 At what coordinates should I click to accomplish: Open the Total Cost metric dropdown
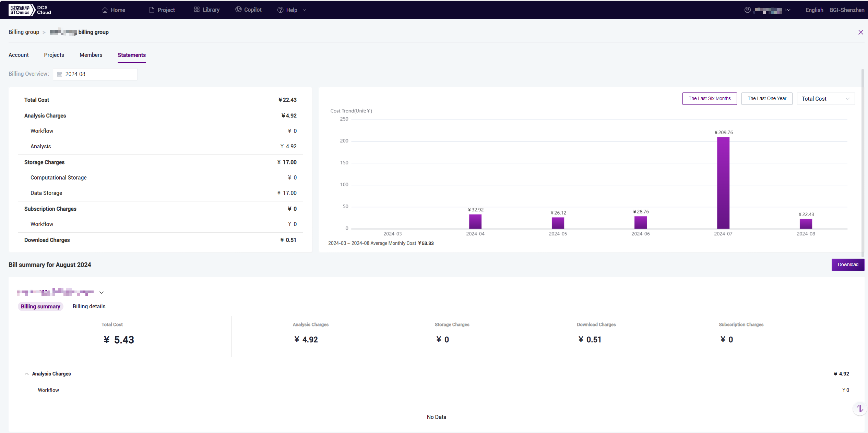click(825, 99)
